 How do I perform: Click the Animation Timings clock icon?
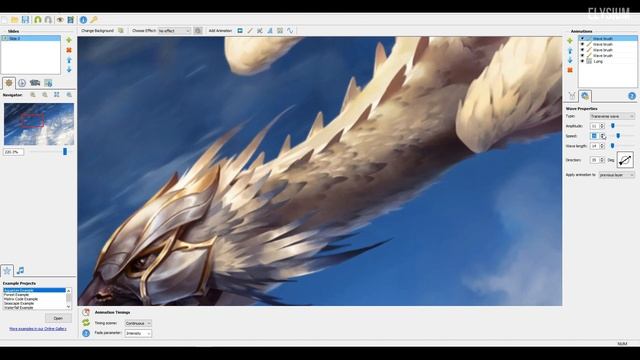[86, 312]
